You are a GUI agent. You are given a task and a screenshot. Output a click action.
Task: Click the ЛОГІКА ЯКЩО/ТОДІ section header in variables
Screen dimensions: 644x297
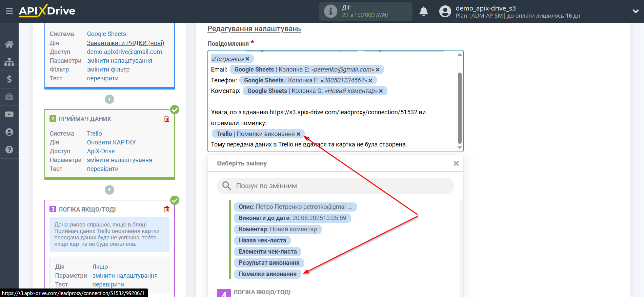262,292
